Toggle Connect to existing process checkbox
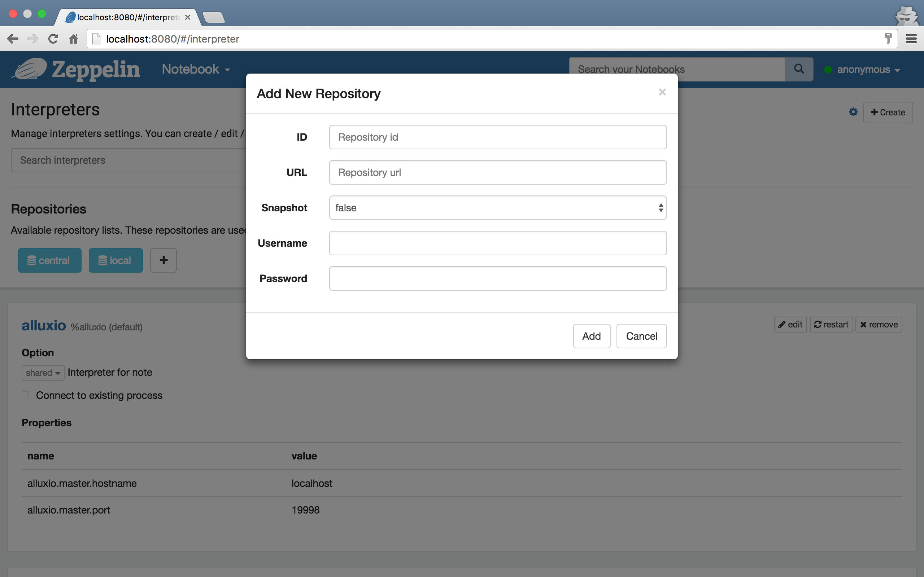This screenshot has width=924, height=577. [26, 395]
